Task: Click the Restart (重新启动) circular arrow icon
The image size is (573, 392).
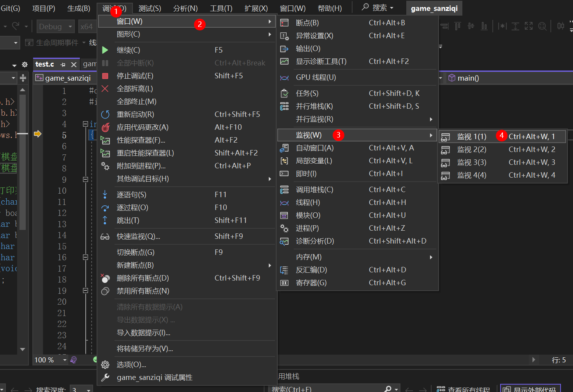Action: coord(105,114)
